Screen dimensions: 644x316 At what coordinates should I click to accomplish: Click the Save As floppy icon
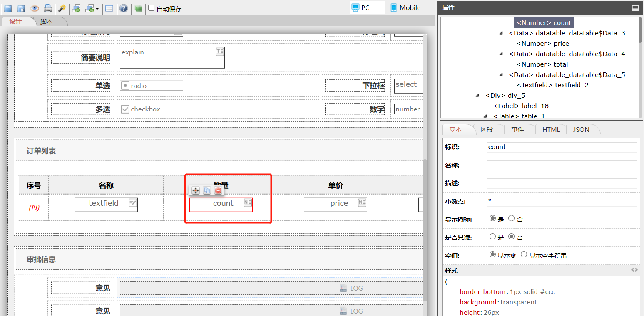(21, 8)
